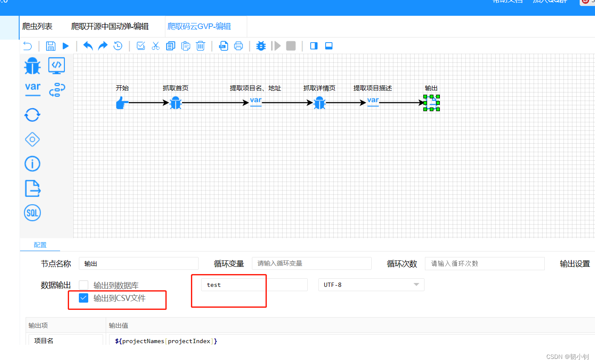Pick the sub-process flow node from the palette
Screen dimensions: 595x364
(57, 90)
